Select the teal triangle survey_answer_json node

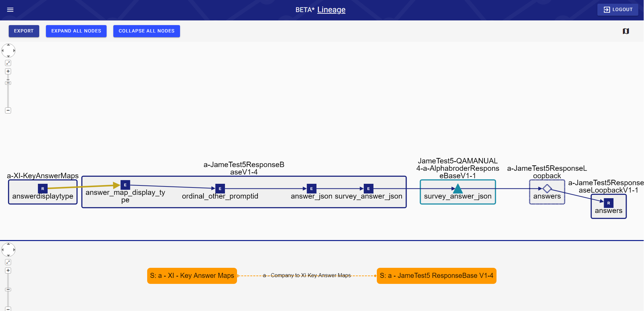tap(458, 189)
